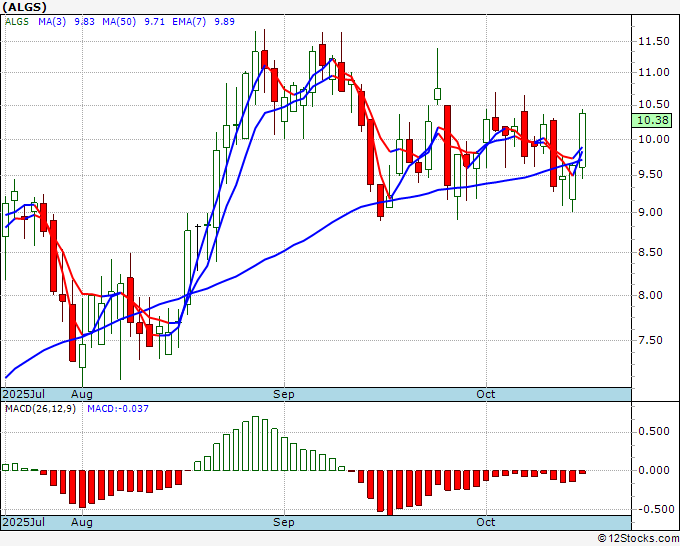Click the MACD(26,12,9) indicator label
The image size is (680, 546).
coord(40,409)
